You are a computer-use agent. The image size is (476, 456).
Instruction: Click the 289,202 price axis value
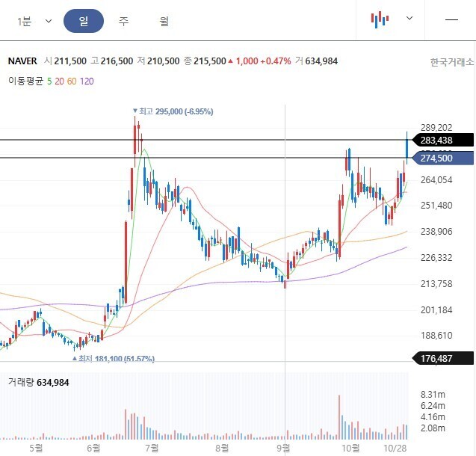436,128
